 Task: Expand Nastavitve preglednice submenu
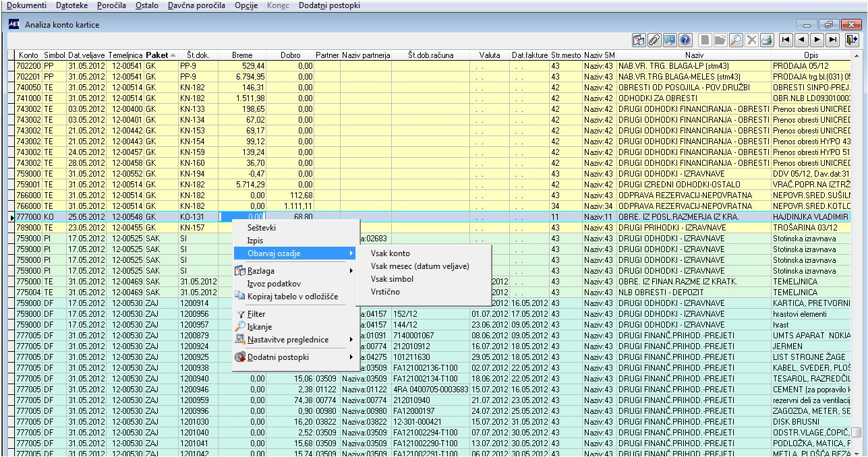[295, 339]
